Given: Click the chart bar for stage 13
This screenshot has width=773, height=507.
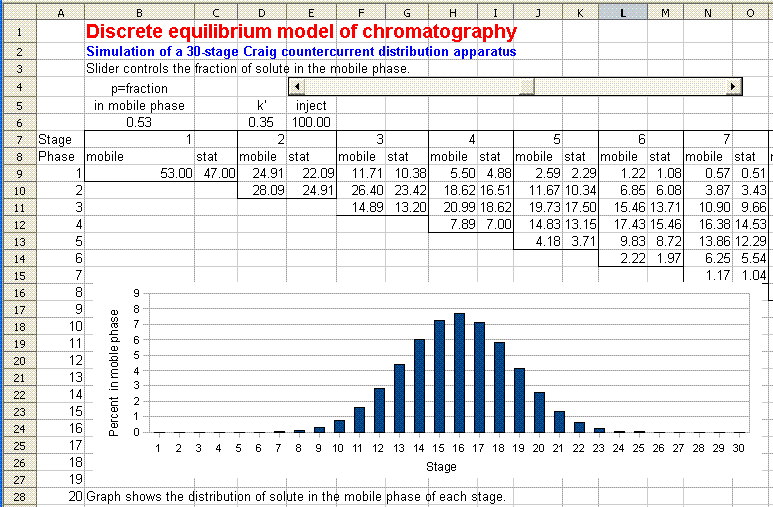Looking at the screenshot, I should [399, 398].
